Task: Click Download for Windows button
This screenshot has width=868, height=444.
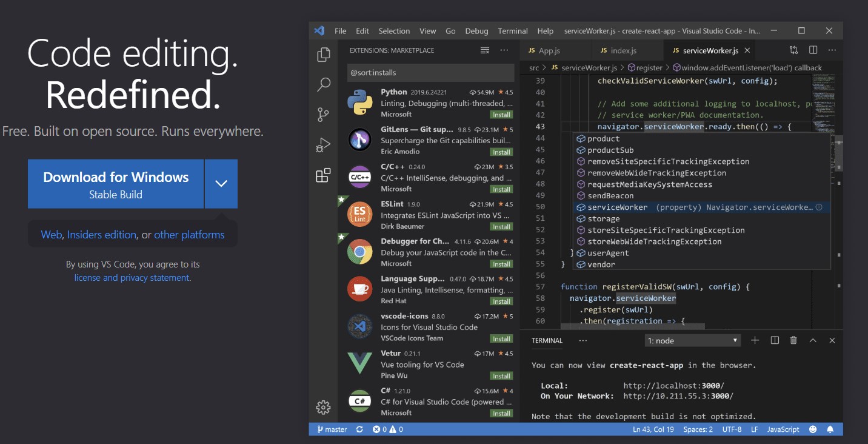Action: [x=116, y=184]
